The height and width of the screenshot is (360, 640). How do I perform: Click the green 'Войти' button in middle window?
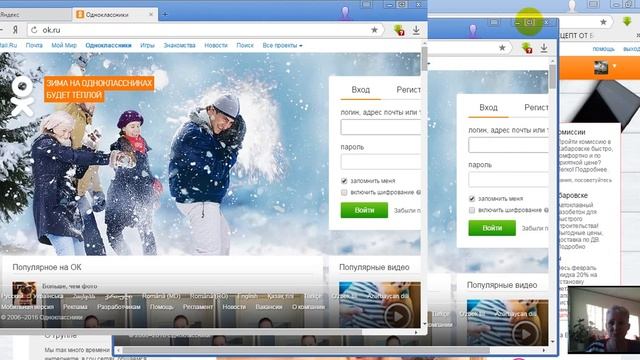click(492, 228)
